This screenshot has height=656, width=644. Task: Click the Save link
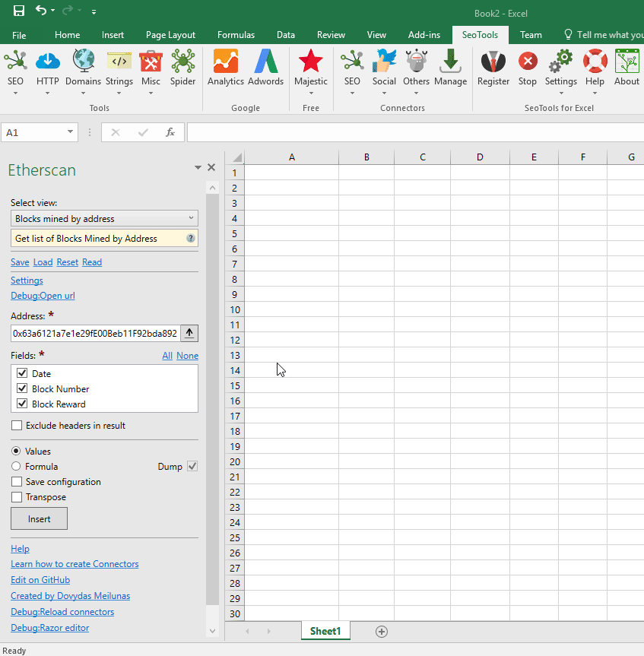[x=20, y=262]
